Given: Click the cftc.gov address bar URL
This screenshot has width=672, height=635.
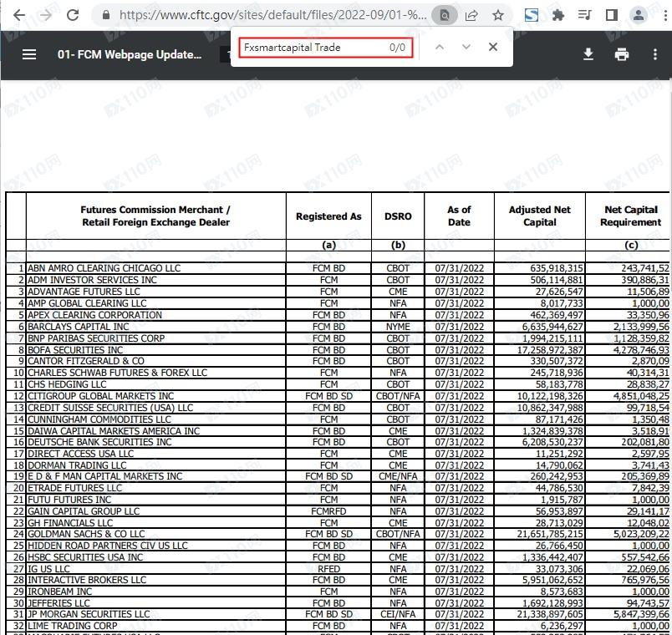Looking at the screenshot, I should tap(272, 15).
